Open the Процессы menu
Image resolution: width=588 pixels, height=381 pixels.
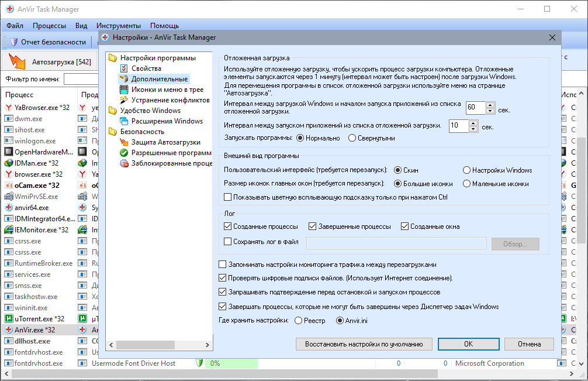pos(49,26)
